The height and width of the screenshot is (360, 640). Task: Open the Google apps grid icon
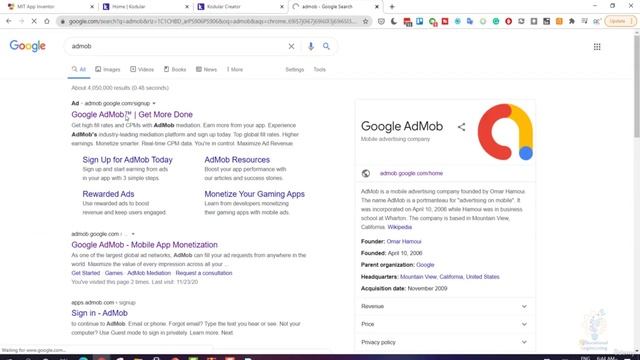click(x=597, y=47)
